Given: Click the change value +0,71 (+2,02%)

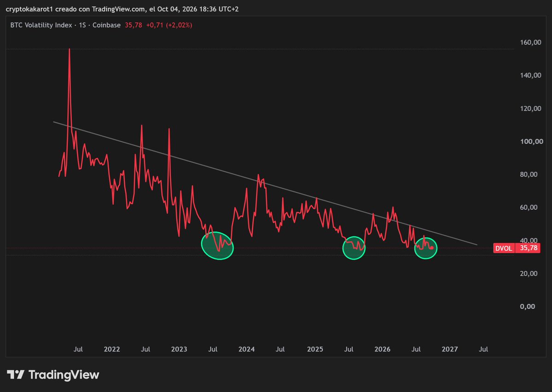Looking at the screenshot, I should pyautogui.click(x=169, y=25).
